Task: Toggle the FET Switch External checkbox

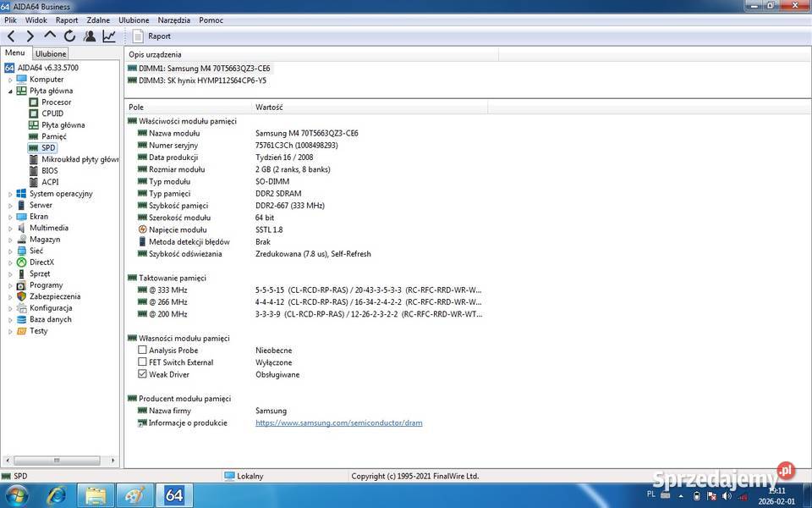Action: [x=142, y=362]
